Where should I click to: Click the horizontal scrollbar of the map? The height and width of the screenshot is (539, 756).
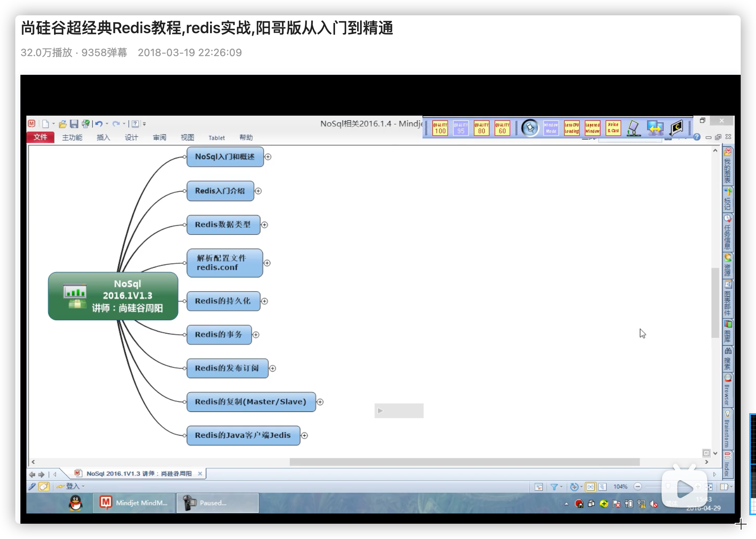tap(464, 462)
